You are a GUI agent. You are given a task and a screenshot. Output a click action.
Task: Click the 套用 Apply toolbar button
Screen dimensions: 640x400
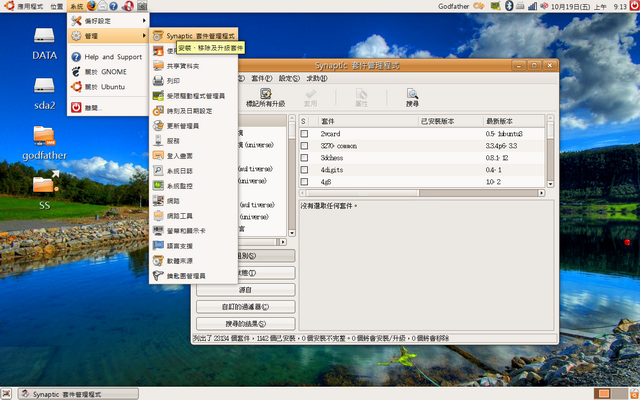pos(311,98)
